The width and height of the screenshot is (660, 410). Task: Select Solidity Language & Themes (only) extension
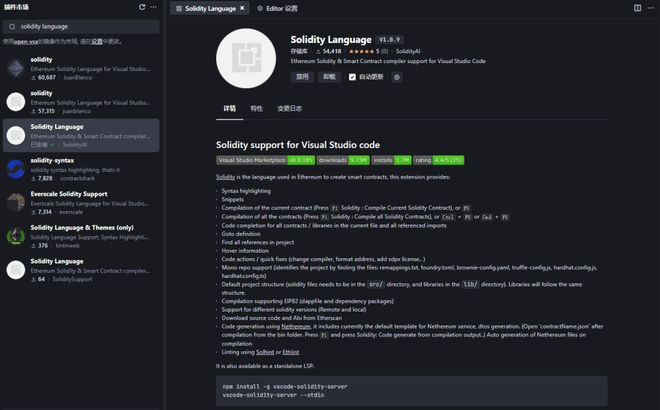coord(81,237)
